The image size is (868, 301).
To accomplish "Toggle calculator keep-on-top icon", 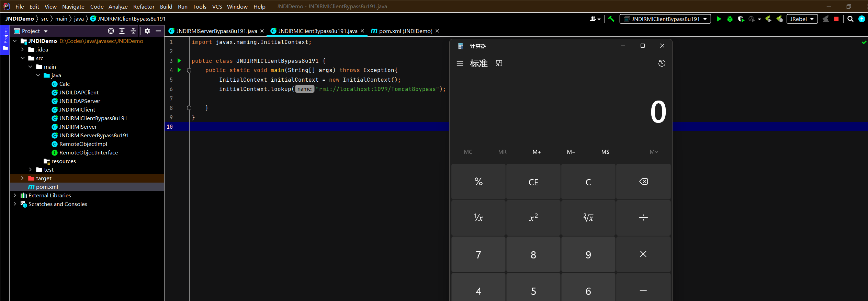I will click(499, 63).
